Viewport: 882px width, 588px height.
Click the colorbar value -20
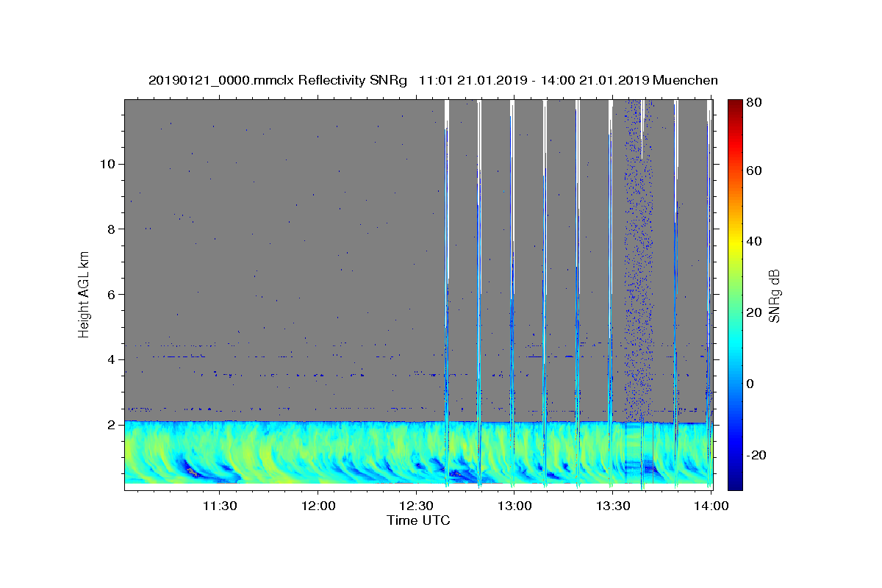(756, 455)
